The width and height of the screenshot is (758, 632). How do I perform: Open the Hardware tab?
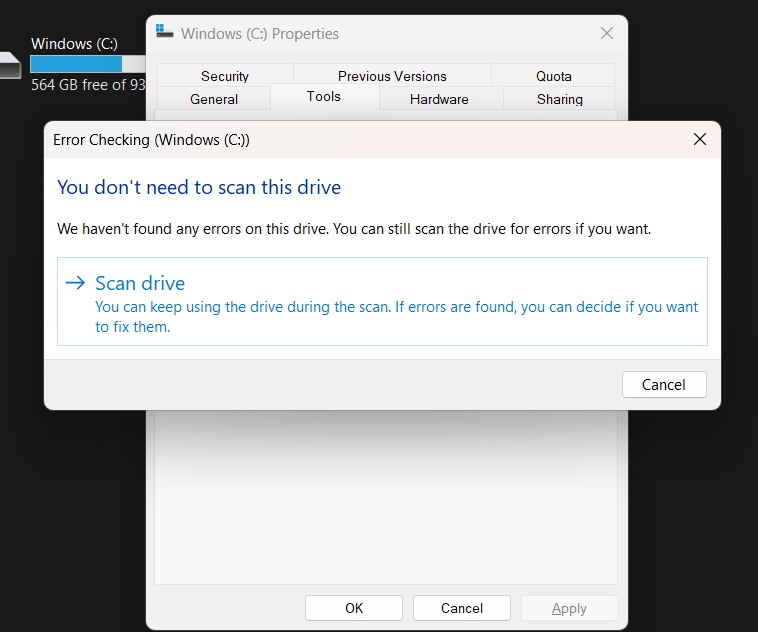tap(439, 99)
